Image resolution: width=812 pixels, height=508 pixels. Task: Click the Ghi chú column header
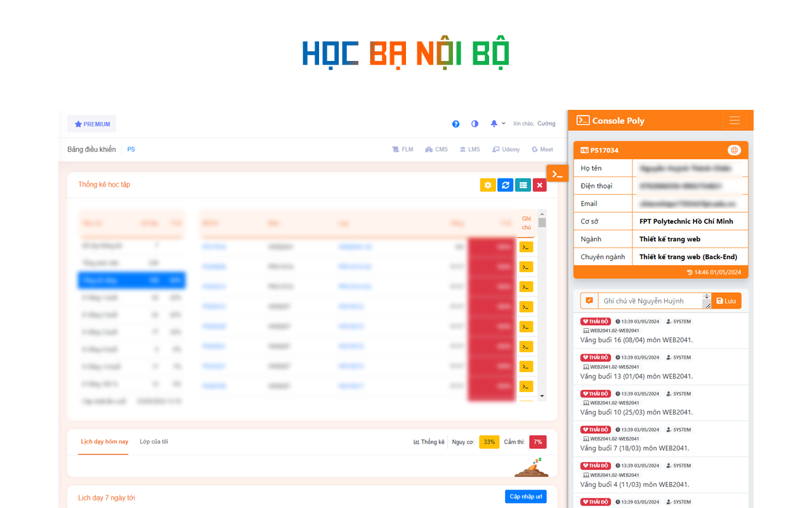click(x=527, y=223)
